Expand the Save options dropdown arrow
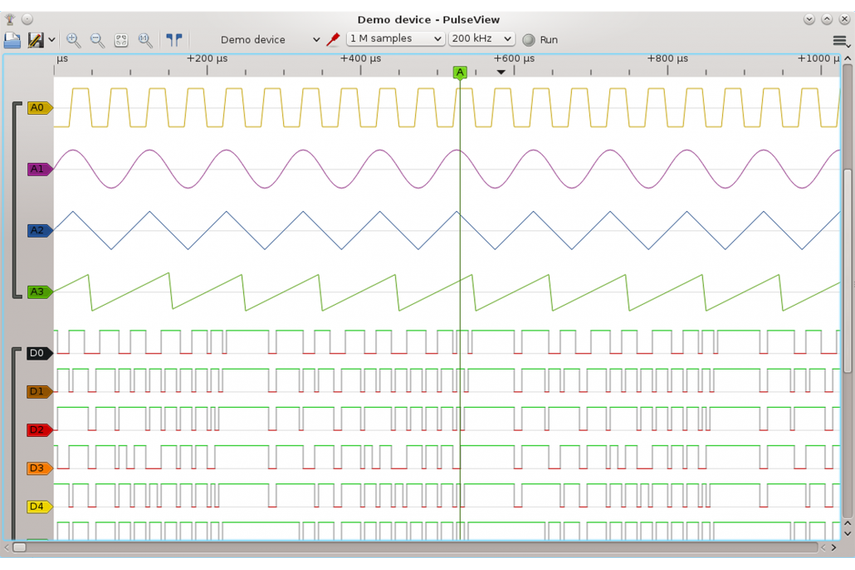Image resolution: width=855 pixels, height=570 pixels. pos(51,40)
